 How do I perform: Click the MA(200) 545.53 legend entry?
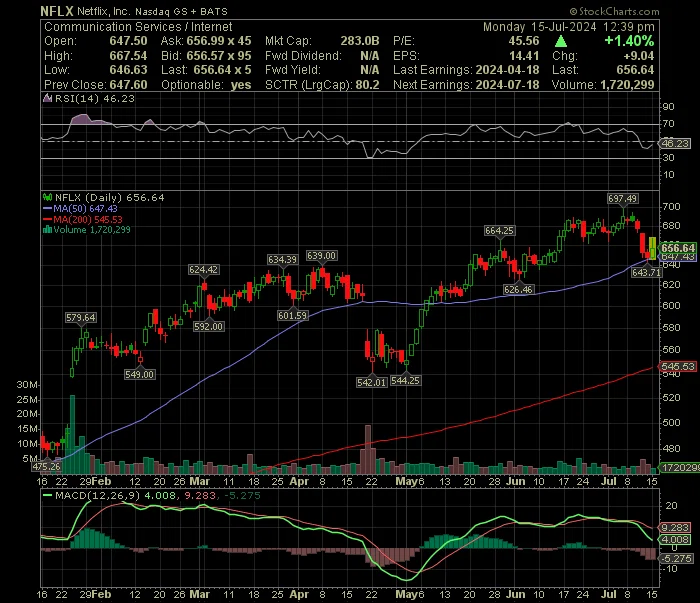(x=83, y=220)
